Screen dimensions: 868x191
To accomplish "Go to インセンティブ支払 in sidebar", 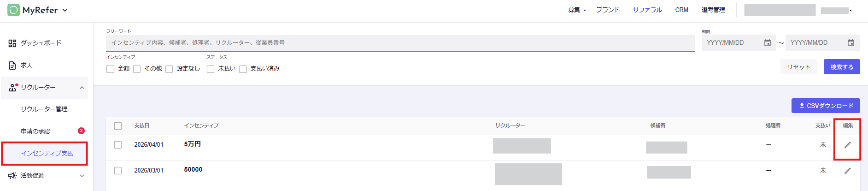I will pos(47,154).
